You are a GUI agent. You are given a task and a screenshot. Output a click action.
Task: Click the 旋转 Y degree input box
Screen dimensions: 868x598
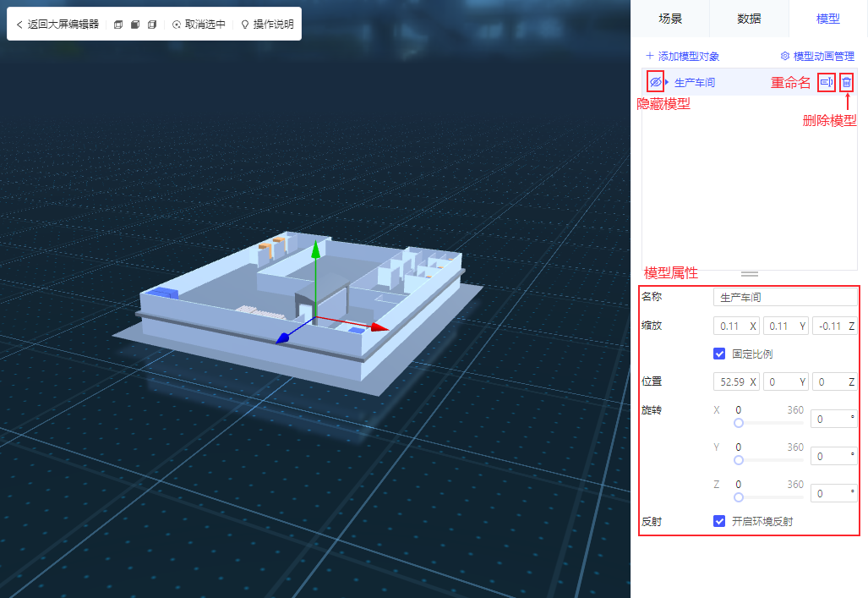833,456
